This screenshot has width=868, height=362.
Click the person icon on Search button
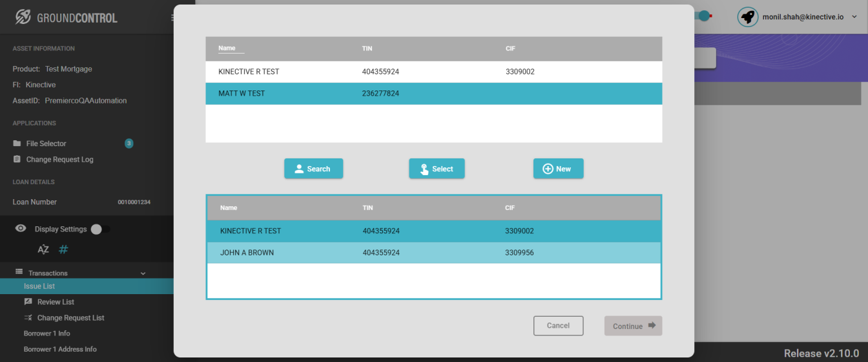point(299,169)
